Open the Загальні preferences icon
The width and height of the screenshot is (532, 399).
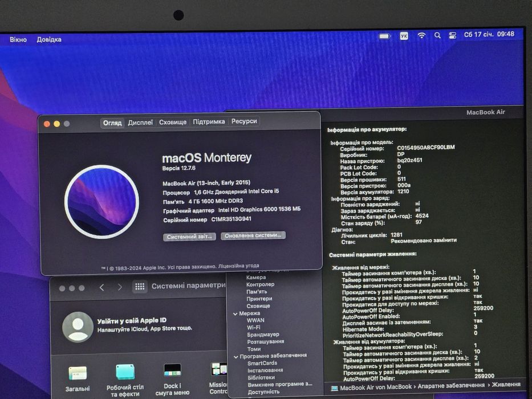(78, 373)
